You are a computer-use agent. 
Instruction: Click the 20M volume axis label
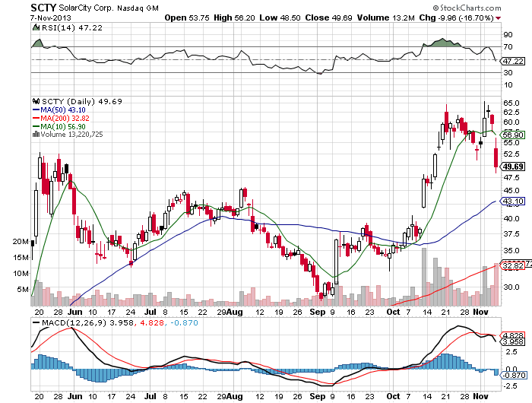tap(21, 241)
